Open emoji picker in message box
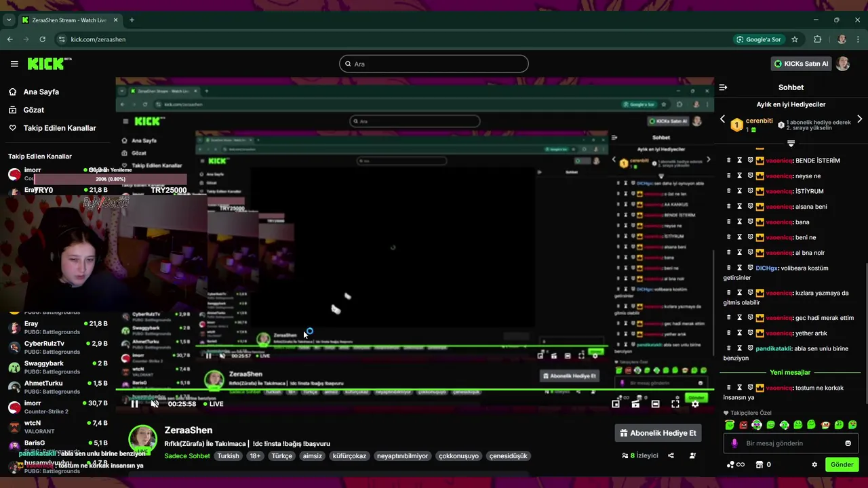 [848, 443]
